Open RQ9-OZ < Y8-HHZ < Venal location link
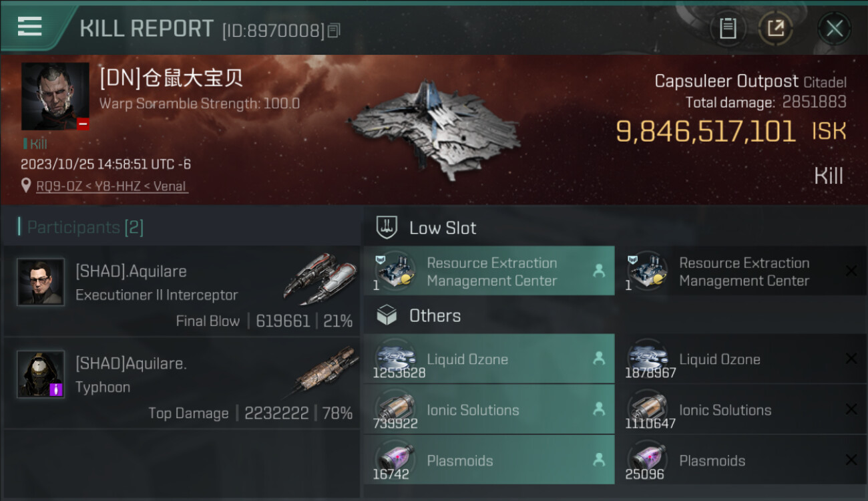Viewport: 868px width, 501px height. point(112,186)
